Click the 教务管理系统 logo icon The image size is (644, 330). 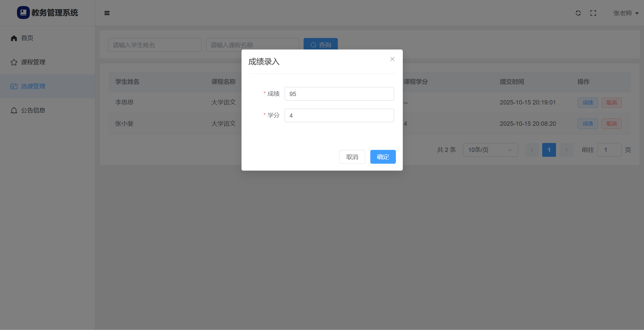coord(23,13)
